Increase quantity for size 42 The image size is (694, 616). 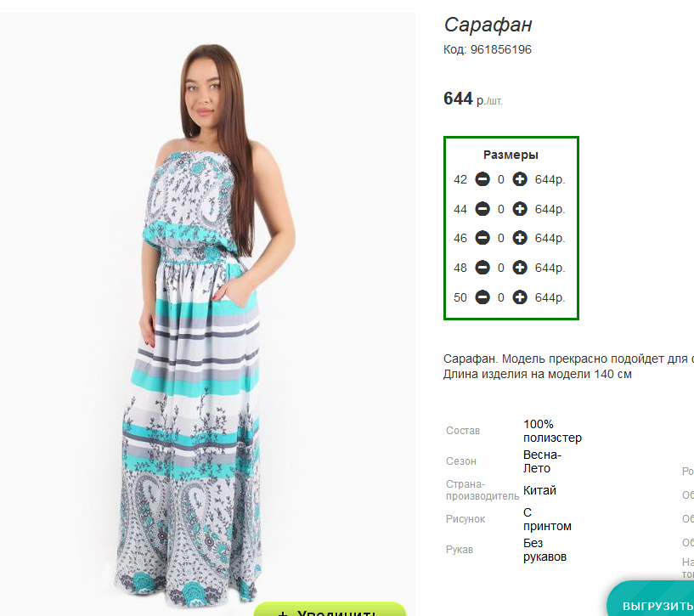pyautogui.click(x=520, y=179)
